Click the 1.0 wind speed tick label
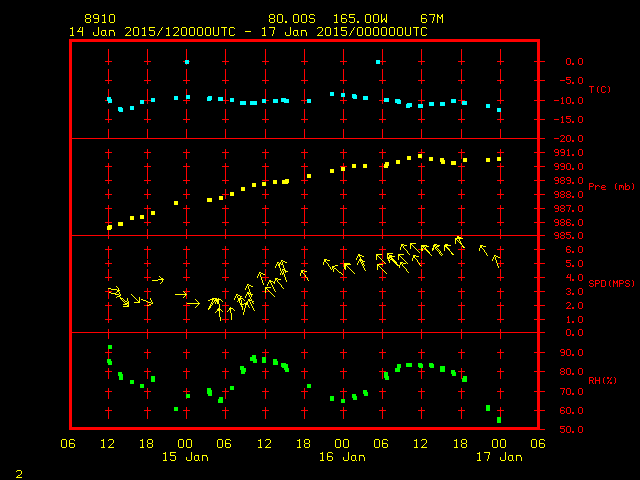 tap(574, 320)
